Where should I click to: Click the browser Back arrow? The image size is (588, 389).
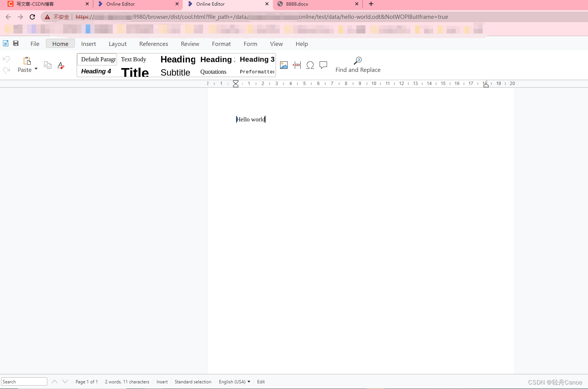(8, 17)
